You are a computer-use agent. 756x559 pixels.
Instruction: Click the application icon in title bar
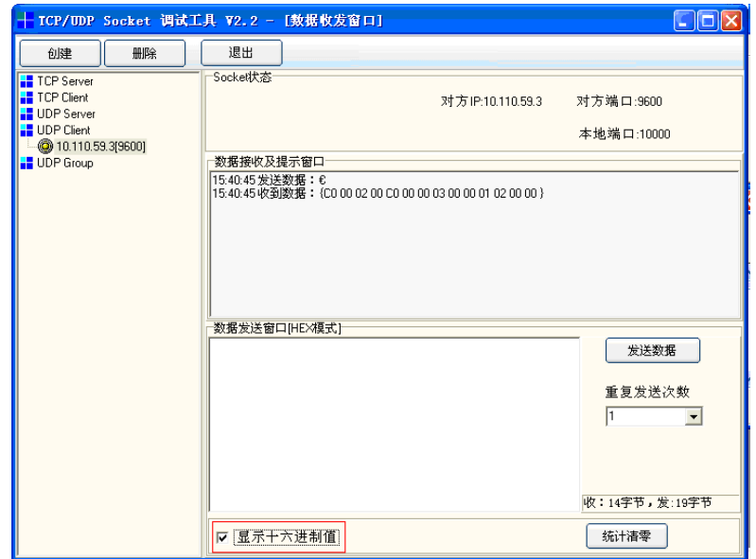coord(26,21)
